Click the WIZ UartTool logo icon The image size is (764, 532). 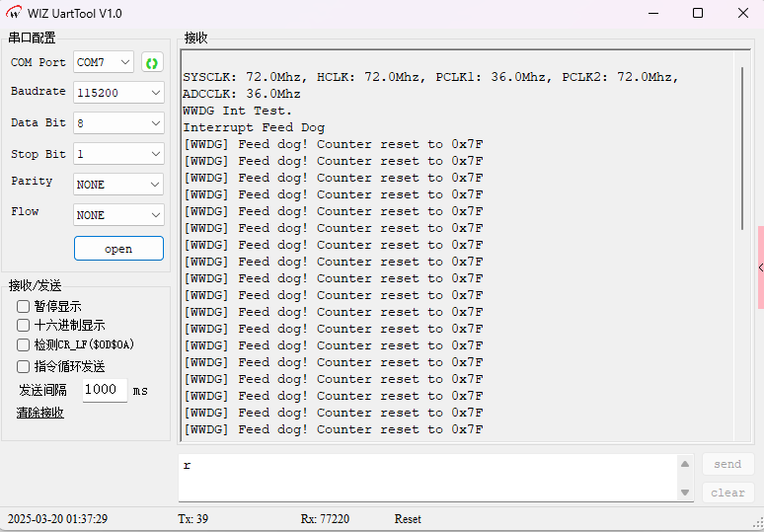click(x=15, y=13)
